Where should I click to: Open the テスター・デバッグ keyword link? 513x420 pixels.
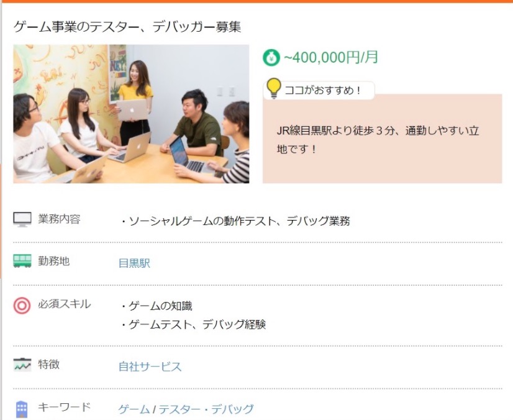coord(206,409)
